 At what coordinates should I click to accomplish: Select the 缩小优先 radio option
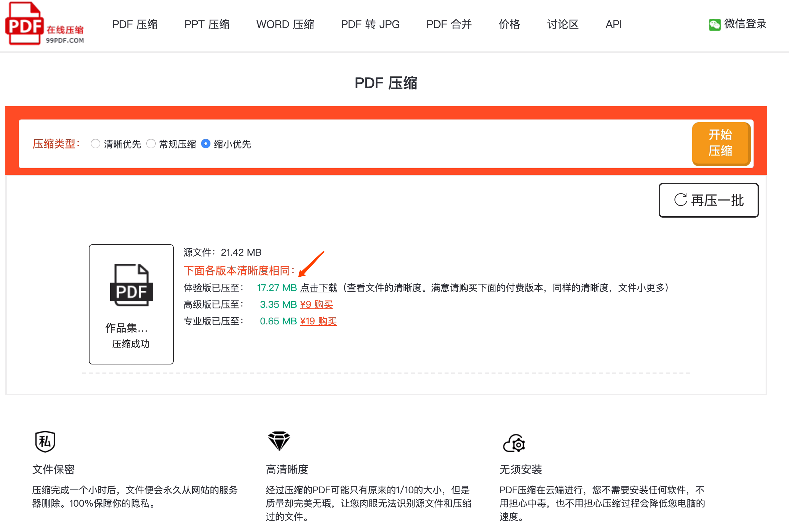[205, 144]
